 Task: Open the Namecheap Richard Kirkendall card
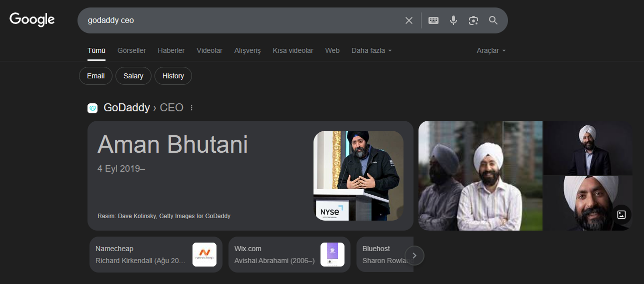156,255
